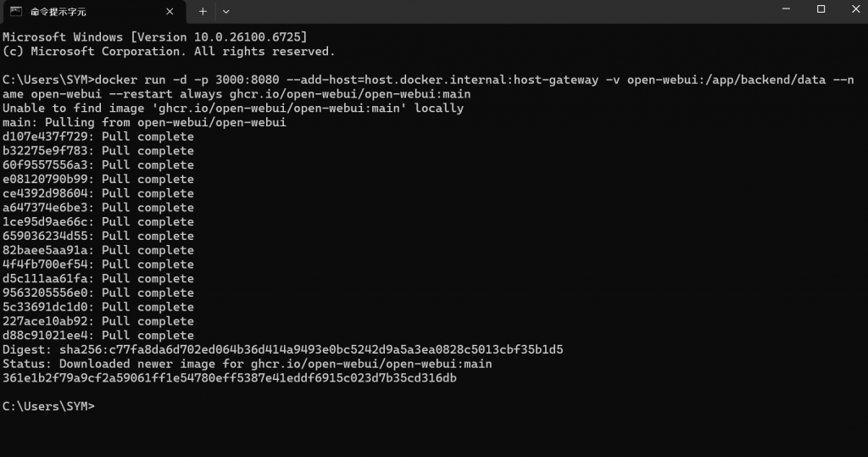Click the d88c91021ee4 Pull complete line
Screen dimensions: 868x457
tap(98, 336)
